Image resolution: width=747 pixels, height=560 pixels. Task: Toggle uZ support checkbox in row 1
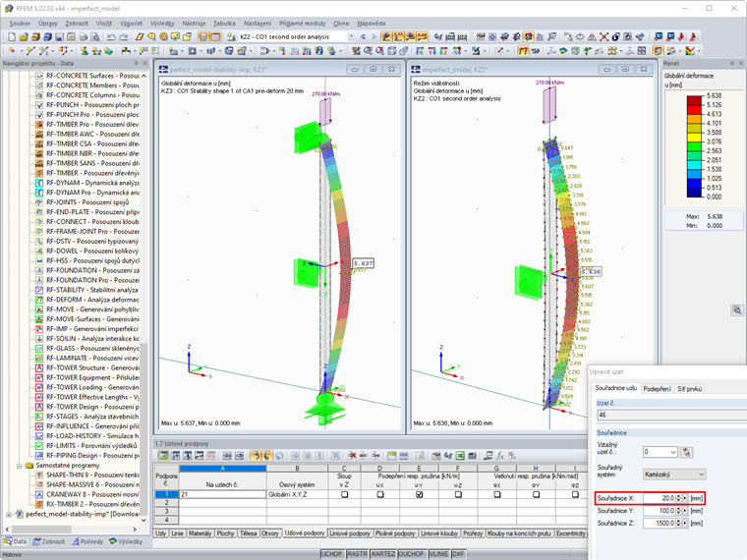tap(458, 495)
